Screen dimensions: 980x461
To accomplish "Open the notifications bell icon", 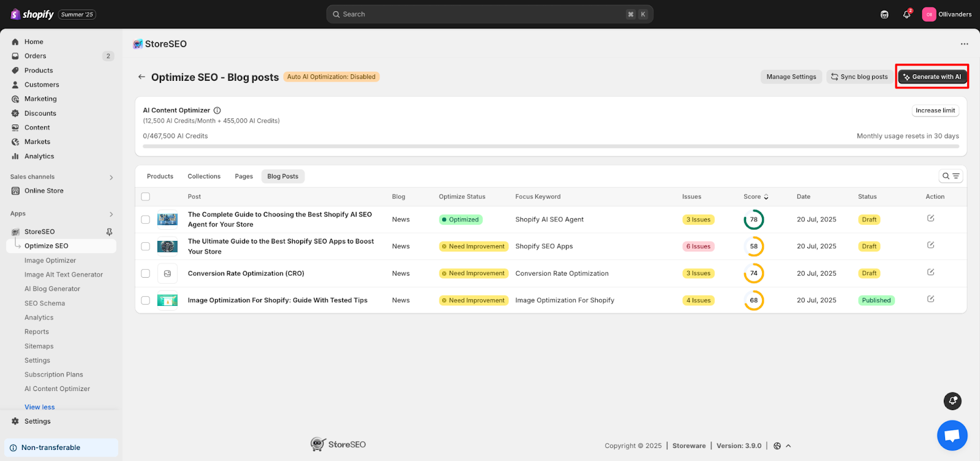I will coord(907,14).
